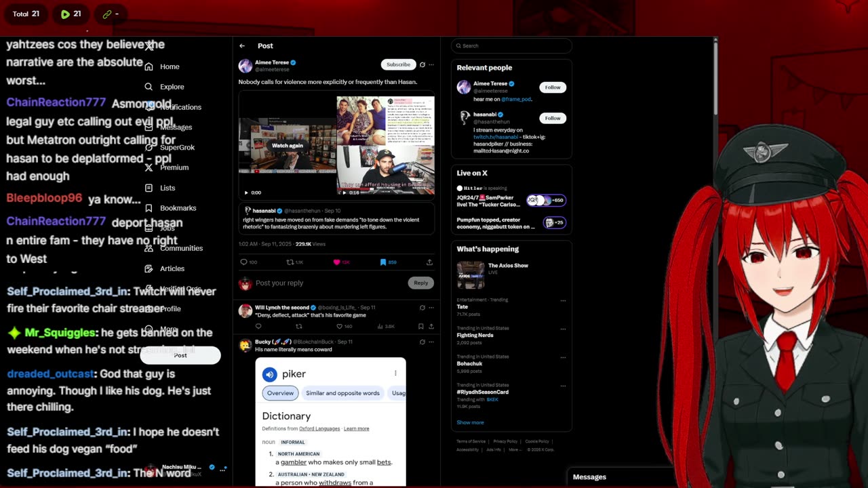The height and width of the screenshot is (488, 868).
Task: Click the X Search field
Action: pos(511,45)
